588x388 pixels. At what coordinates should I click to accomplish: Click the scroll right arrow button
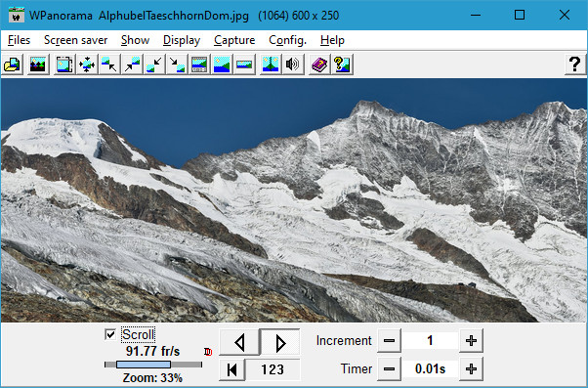(280, 342)
